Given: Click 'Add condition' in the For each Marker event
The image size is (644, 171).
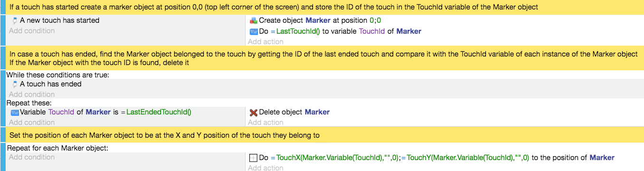Looking at the screenshot, I should pos(32,157).
